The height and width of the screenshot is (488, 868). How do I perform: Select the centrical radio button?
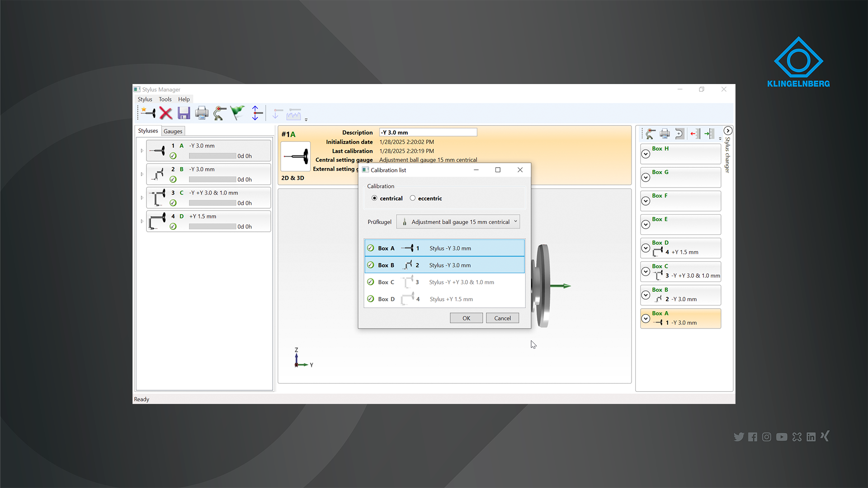tap(374, 198)
